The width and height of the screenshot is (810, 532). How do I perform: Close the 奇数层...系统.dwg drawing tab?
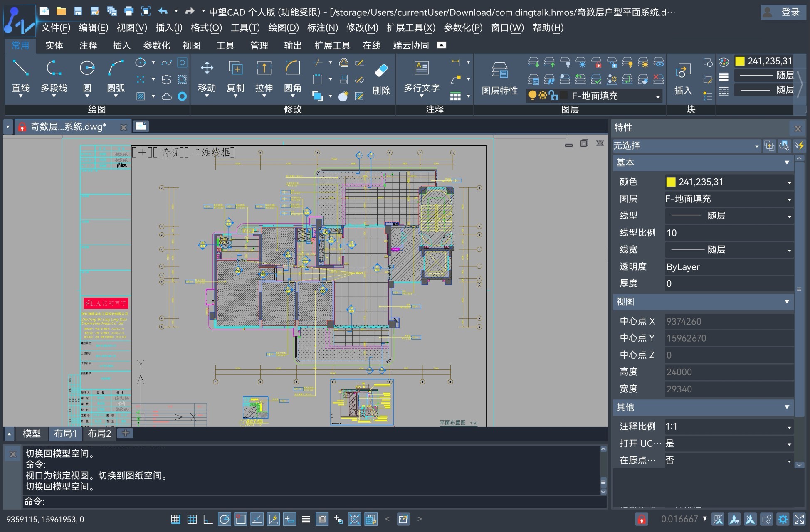[x=123, y=127]
